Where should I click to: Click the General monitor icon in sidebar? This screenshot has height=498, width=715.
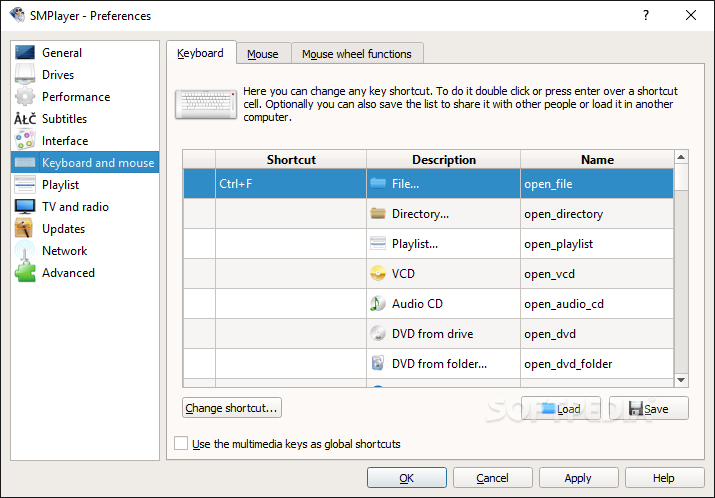pyautogui.click(x=25, y=52)
